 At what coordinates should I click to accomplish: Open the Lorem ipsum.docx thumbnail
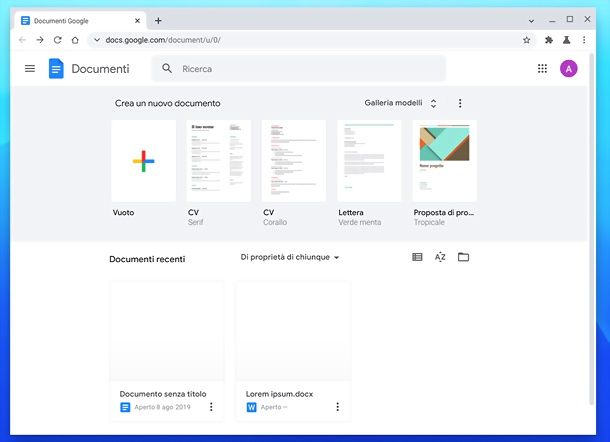[x=293, y=331]
